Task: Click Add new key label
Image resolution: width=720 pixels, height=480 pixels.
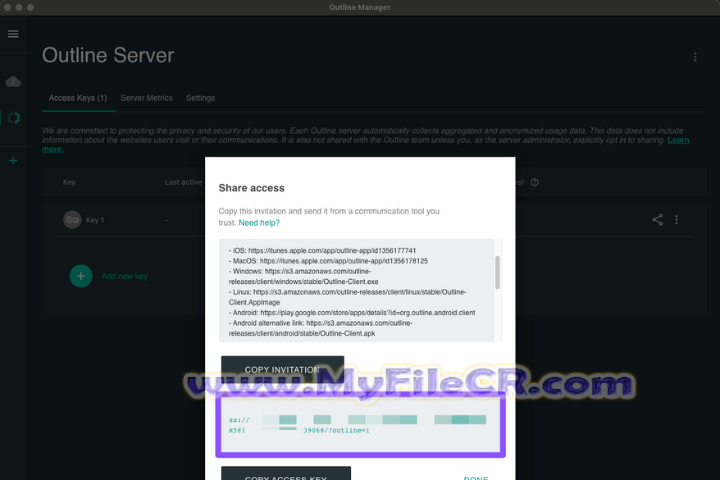Action: (124, 276)
